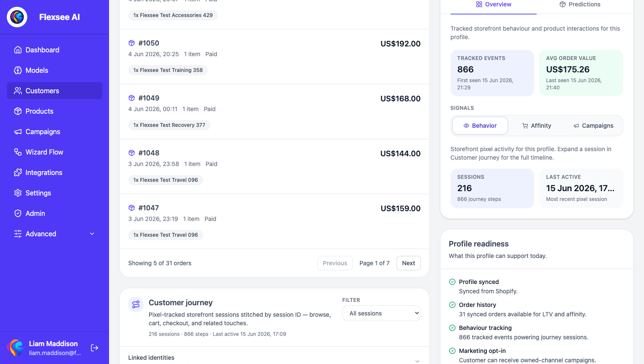This screenshot has height=364, width=644.
Task: Click Flexsee Test Travel 096 chip in order #1048
Action: pyautogui.click(x=165, y=180)
